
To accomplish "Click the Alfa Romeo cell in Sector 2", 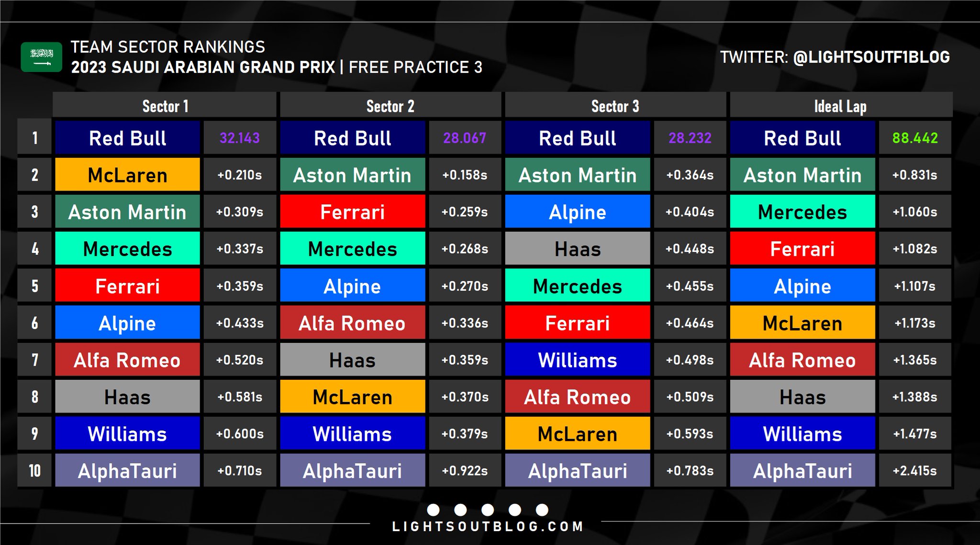I will click(x=352, y=323).
